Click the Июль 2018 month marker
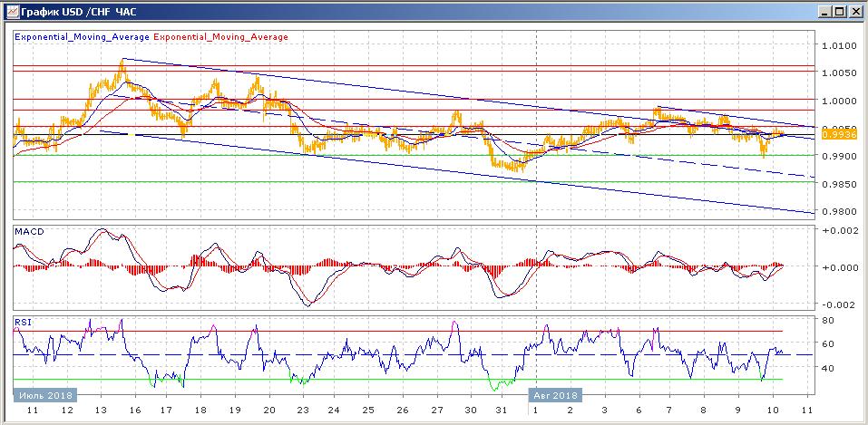 pos(44,395)
